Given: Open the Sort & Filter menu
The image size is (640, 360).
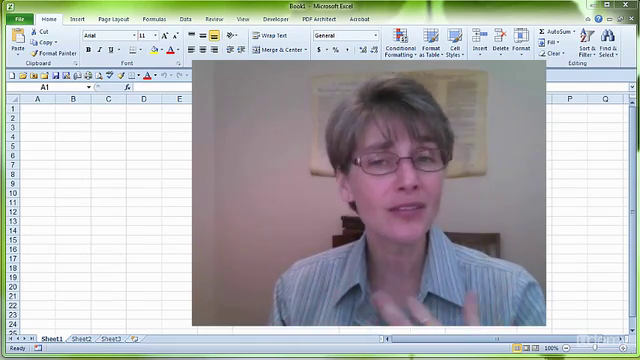Looking at the screenshot, I should click(x=587, y=43).
